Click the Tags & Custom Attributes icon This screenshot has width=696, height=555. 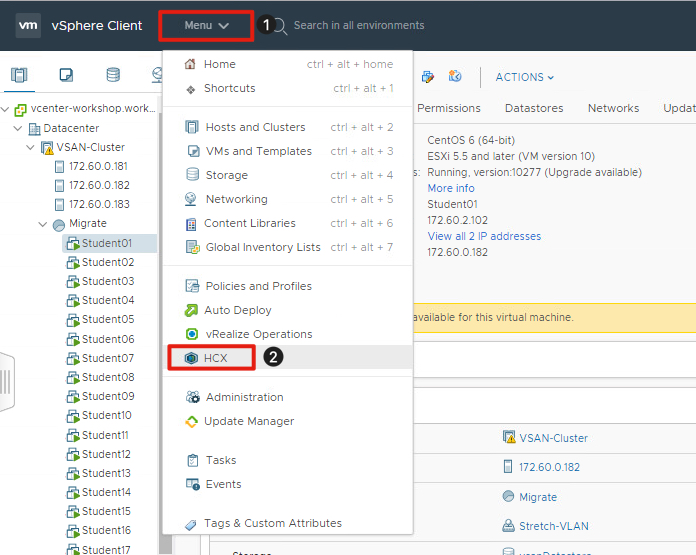click(x=192, y=523)
